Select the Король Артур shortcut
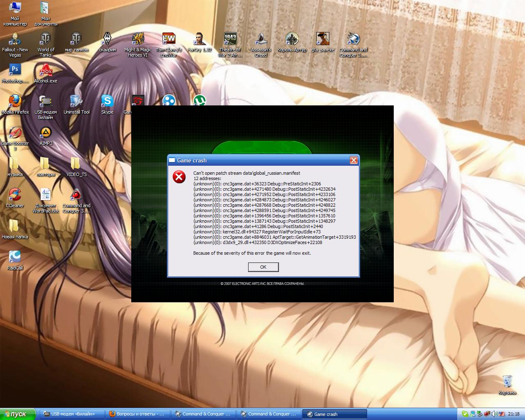The width and height of the screenshot is (525, 420). point(292,42)
